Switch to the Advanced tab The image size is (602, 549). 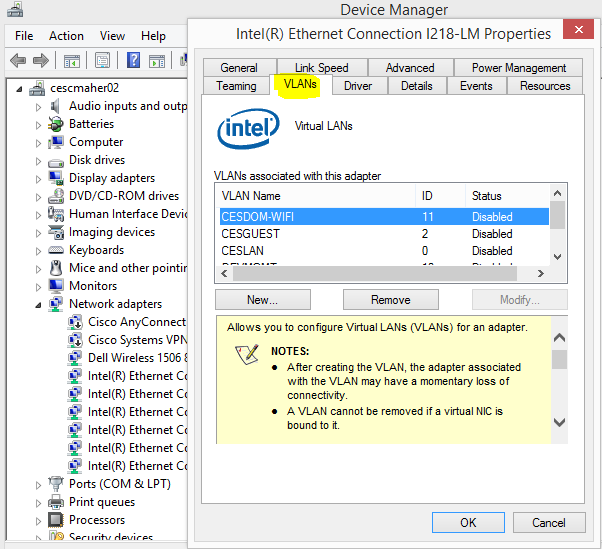click(x=410, y=68)
